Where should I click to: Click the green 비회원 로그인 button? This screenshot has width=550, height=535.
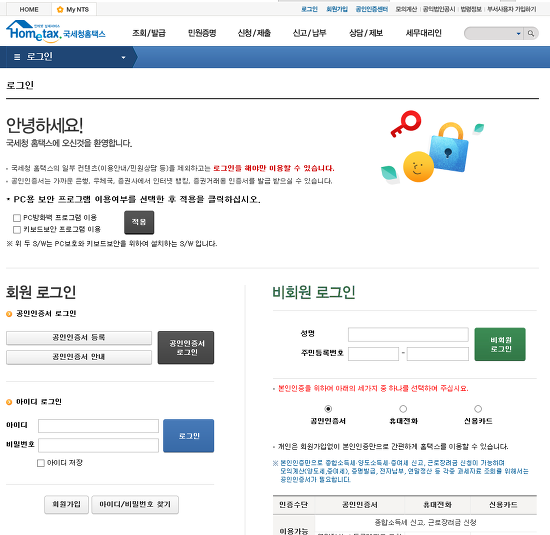[500, 344]
